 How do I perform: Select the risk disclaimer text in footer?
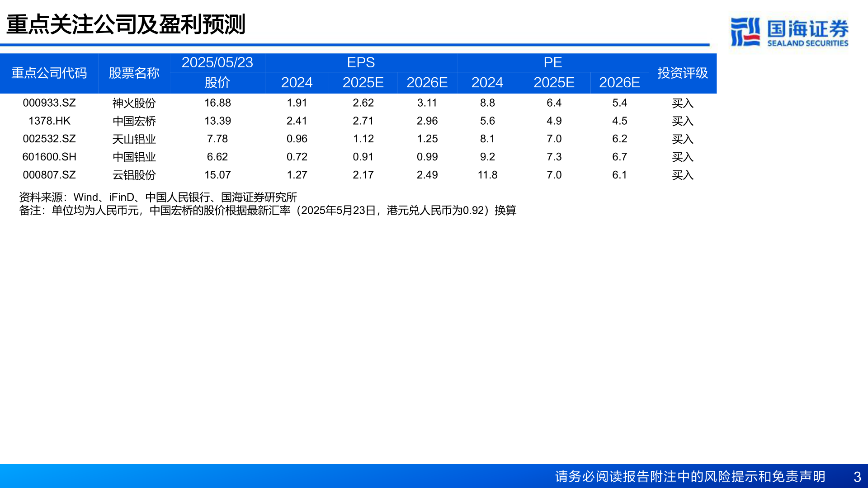point(690,475)
